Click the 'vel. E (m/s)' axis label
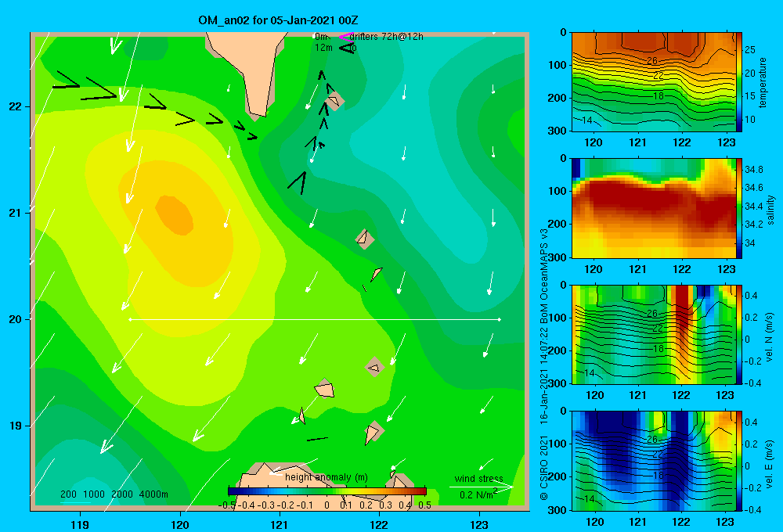Image resolution: width=783 pixels, height=532 pixels. (x=770, y=463)
